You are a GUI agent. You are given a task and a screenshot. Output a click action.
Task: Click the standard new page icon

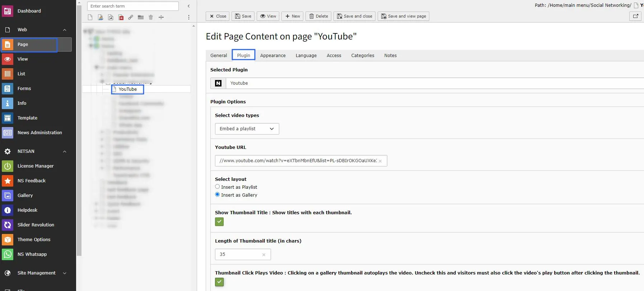click(x=90, y=17)
